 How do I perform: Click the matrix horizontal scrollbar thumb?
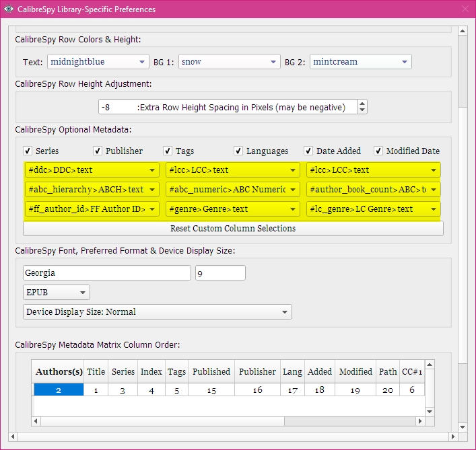pos(163,421)
